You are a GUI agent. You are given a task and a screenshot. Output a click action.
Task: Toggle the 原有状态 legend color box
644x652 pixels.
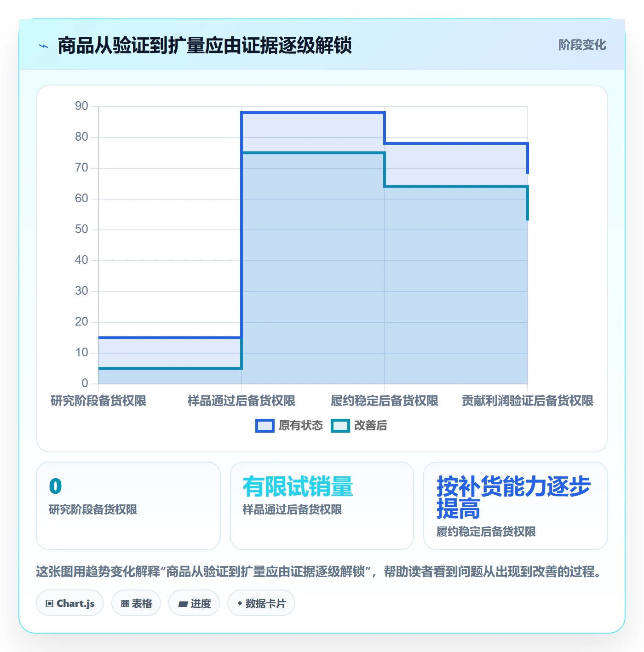click(265, 426)
